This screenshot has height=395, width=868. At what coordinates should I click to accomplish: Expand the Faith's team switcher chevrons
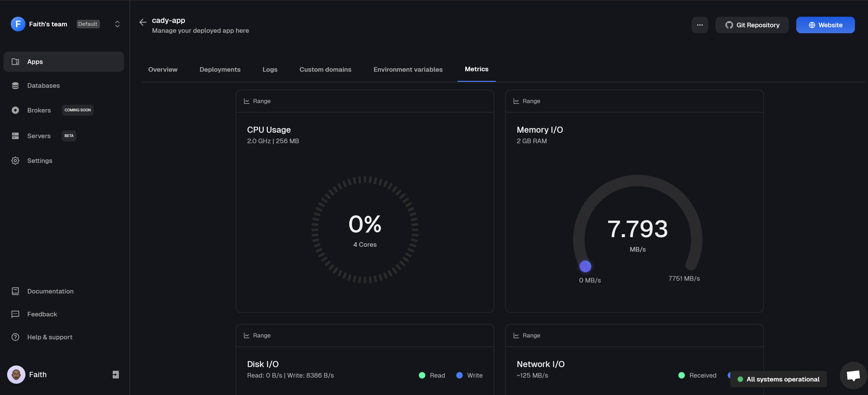pos(117,24)
